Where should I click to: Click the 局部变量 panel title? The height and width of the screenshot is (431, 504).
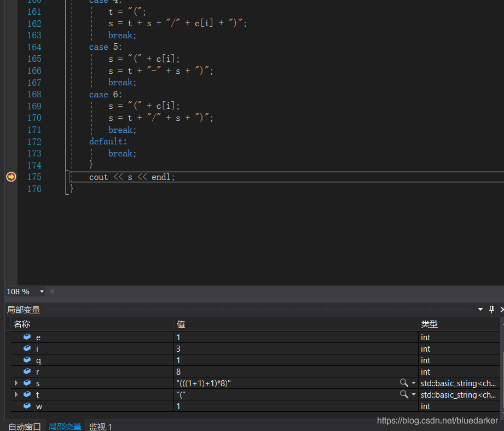pyautogui.click(x=24, y=310)
